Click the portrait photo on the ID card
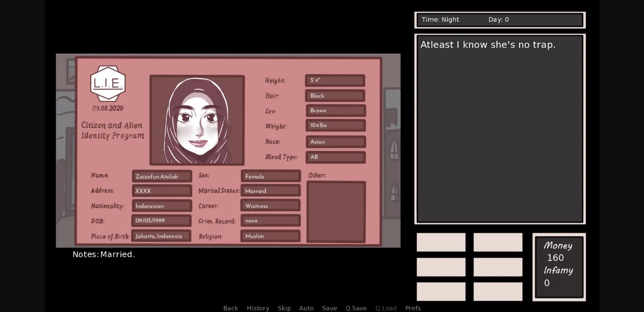The height and width of the screenshot is (312, 644). pyautogui.click(x=197, y=120)
